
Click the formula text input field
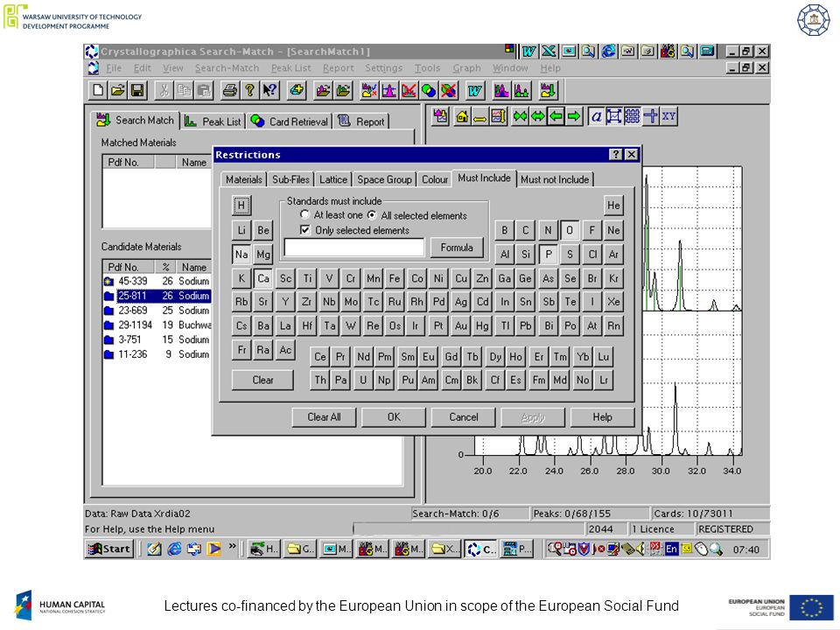354,248
